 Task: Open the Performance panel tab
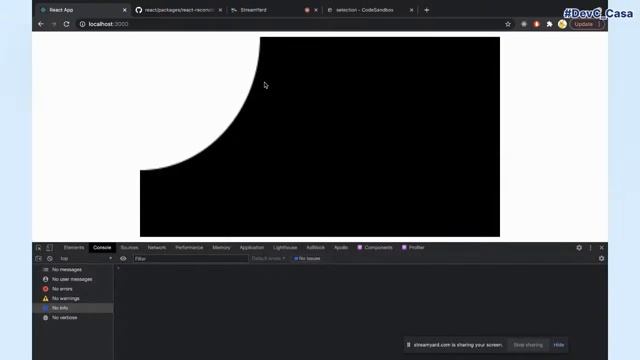(x=189, y=248)
